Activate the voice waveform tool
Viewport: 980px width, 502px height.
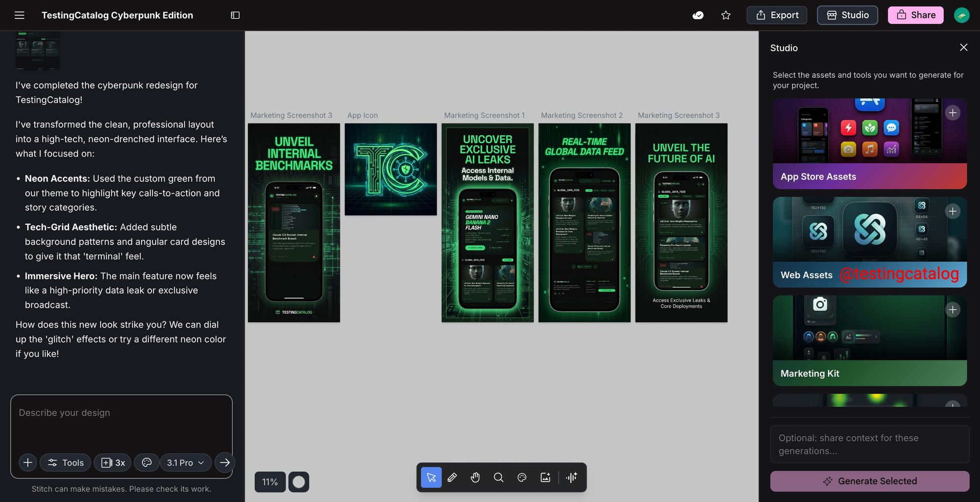click(x=571, y=478)
